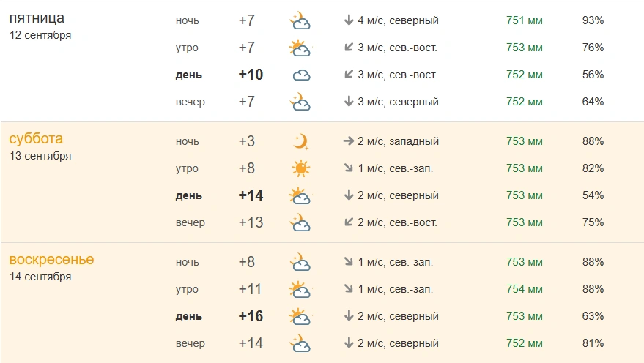Image resolution: width=644 pixels, height=363 pixels.
Task: Click the 93% humidity value on Friday
Action: click(x=593, y=20)
